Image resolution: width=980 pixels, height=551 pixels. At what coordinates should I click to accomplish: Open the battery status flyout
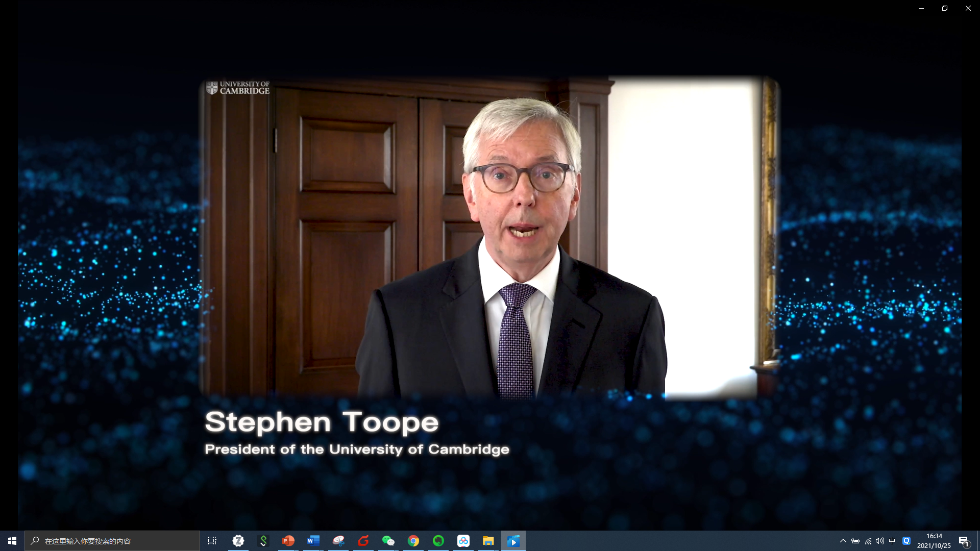pyautogui.click(x=855, y=541)
